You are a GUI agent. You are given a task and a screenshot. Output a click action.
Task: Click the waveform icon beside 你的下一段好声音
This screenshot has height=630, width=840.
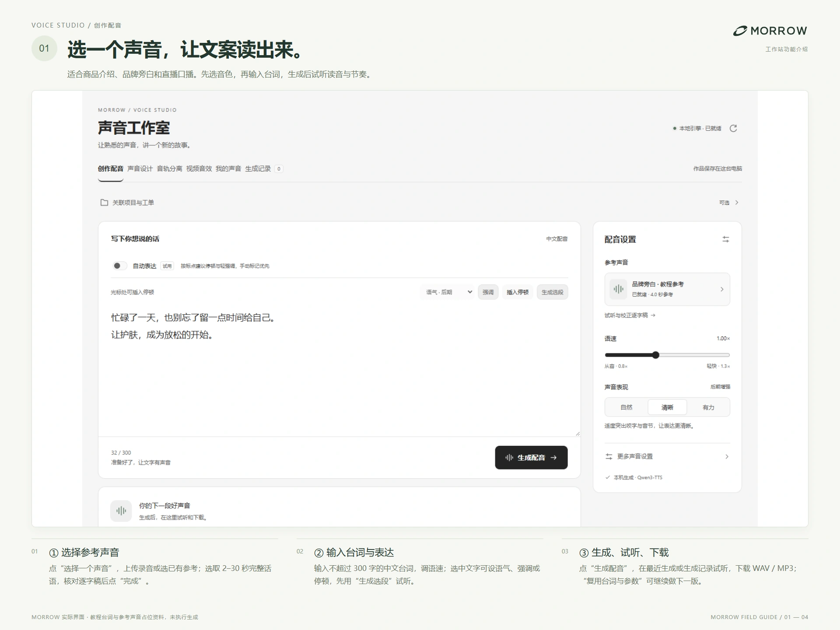pyautogui.click(x=121, y=511)
